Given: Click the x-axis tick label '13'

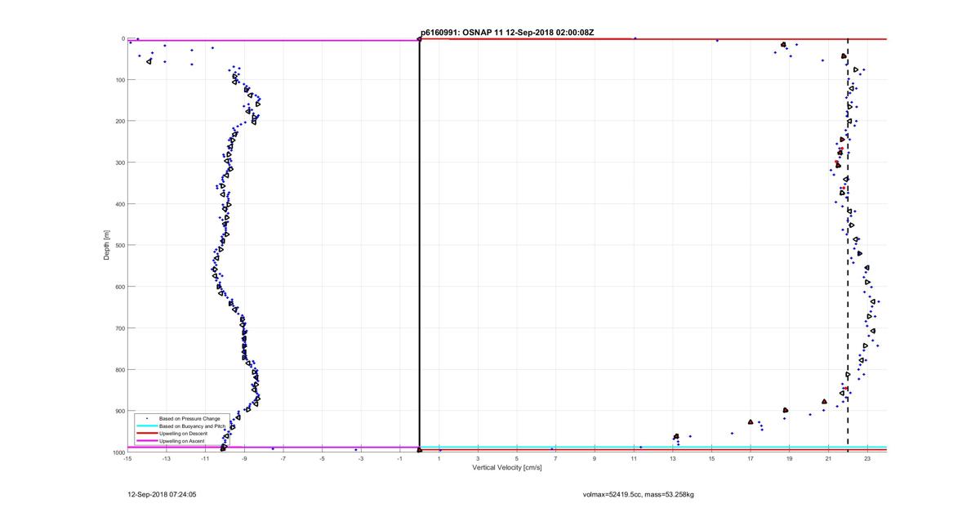Looking at the screenshot, I should pyautogui.click(x=673, y=459).
